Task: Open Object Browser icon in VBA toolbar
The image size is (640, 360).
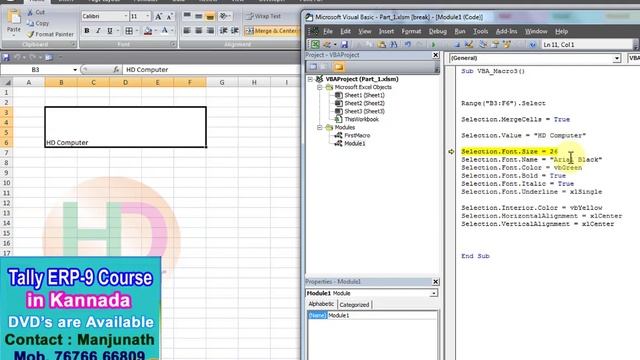Action: pos(507,44)
